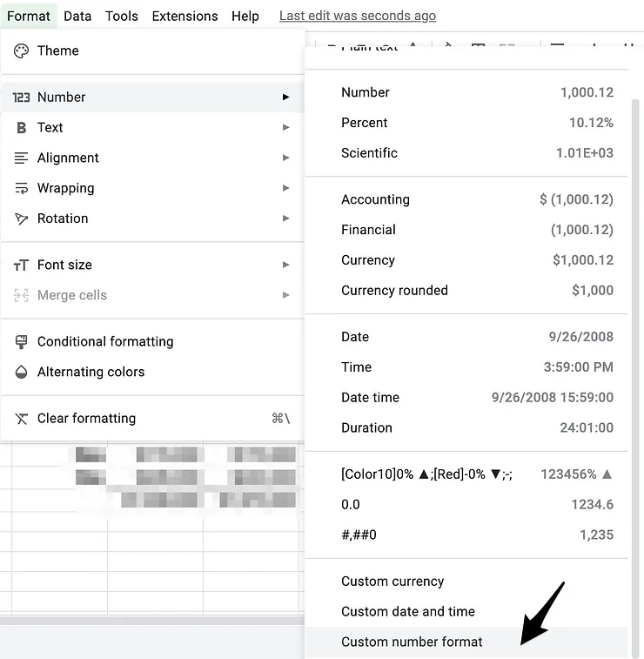Click the Clear formatting icon
Viewport: 644px width, 659px height.
pyautogui.click(x=22, y=419)
